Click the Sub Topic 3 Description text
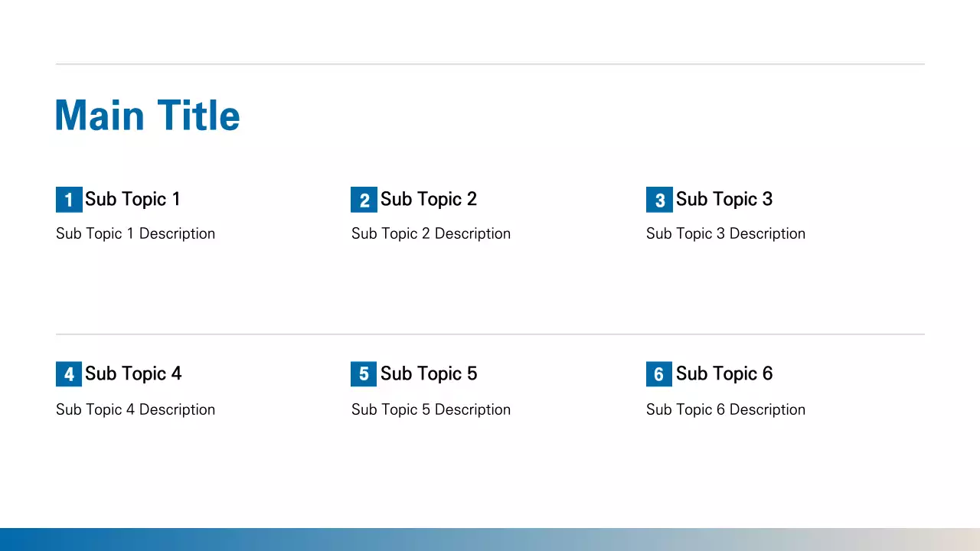Image resolution: width=980 pixels, height=551 pixels. coord(726,234)
